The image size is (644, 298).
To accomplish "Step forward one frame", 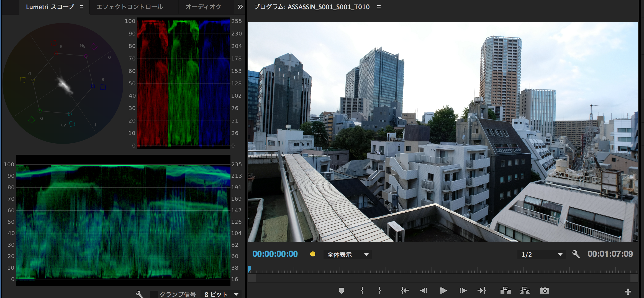I will click(463, 291).
